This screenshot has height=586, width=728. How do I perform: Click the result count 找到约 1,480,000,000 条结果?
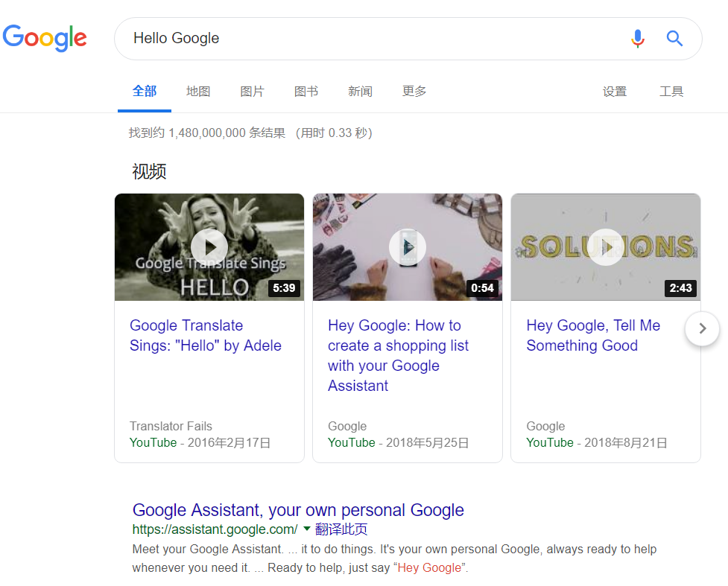click(207, 133)
